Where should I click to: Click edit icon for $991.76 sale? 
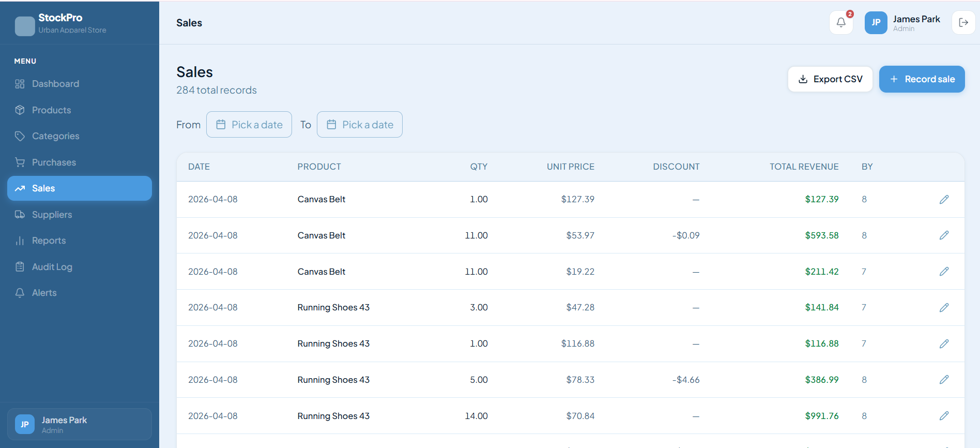tap(944, 416)
